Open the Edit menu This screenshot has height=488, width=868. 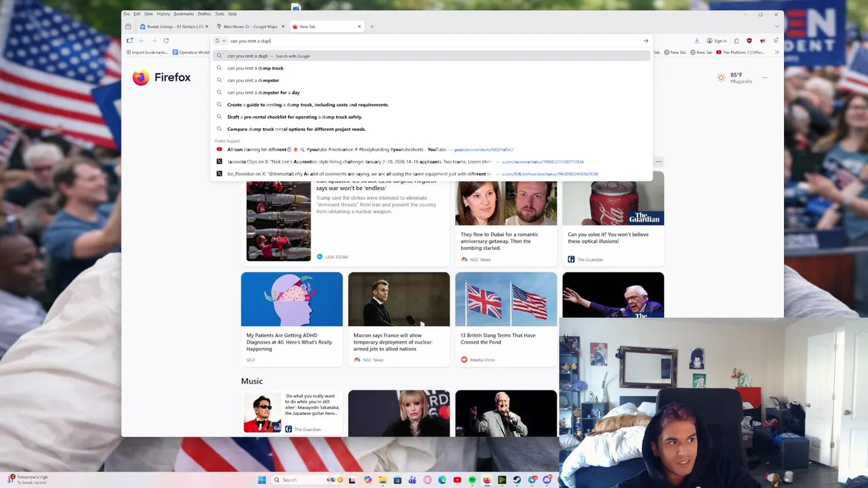coord(137,14)
